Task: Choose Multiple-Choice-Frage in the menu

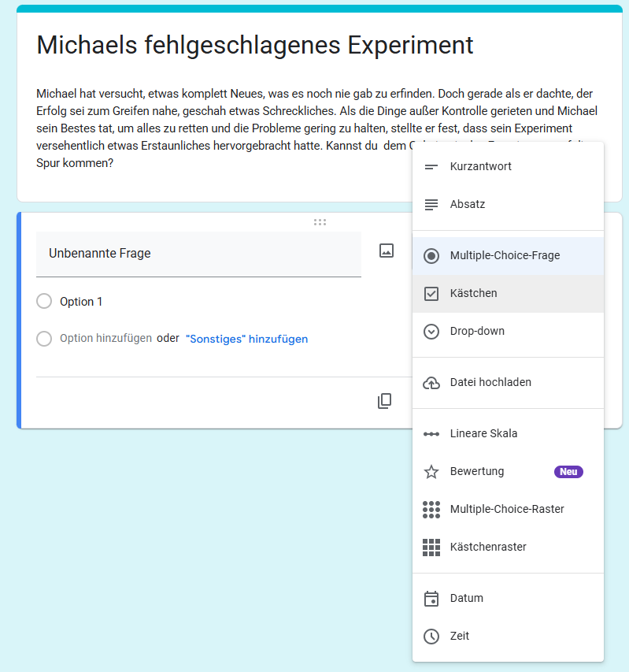Action: (505, 256)
